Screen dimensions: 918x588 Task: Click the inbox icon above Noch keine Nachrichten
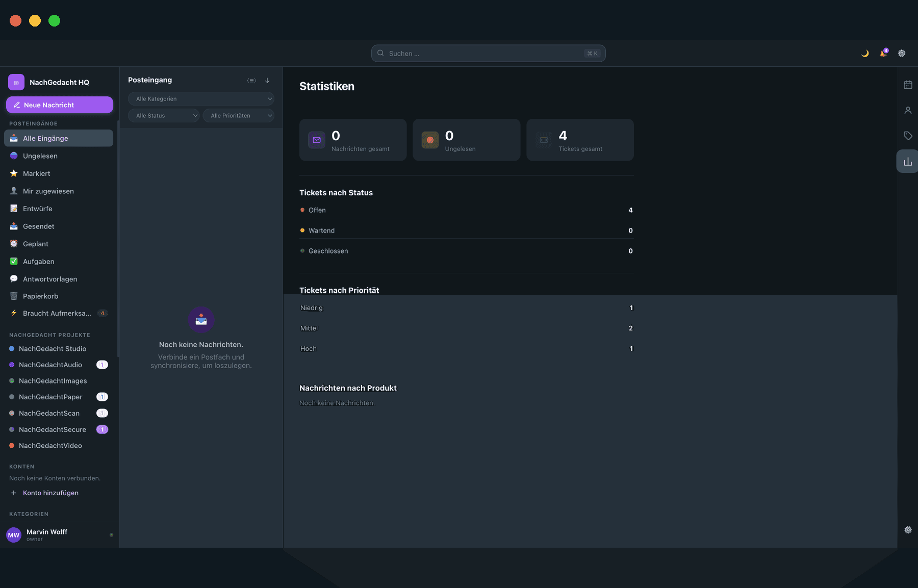201,320
